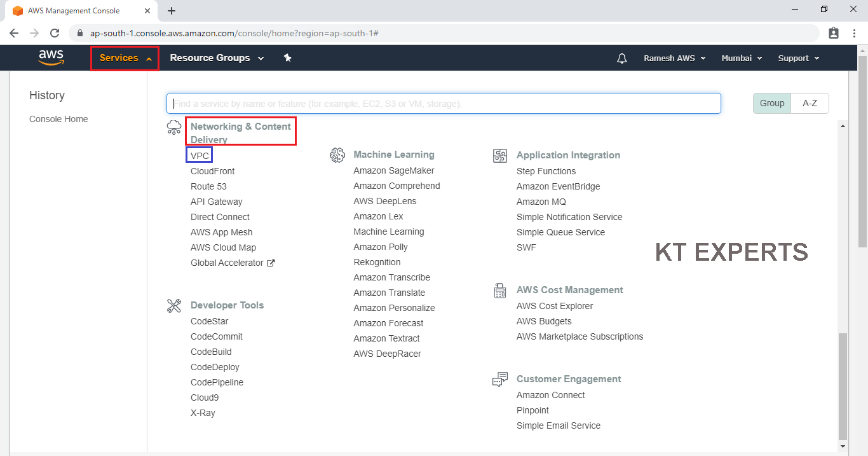This screenshot has width=868, height=456.
Task: Click the find a service search box
Action: pyautogui.click(x=444, y=104)
